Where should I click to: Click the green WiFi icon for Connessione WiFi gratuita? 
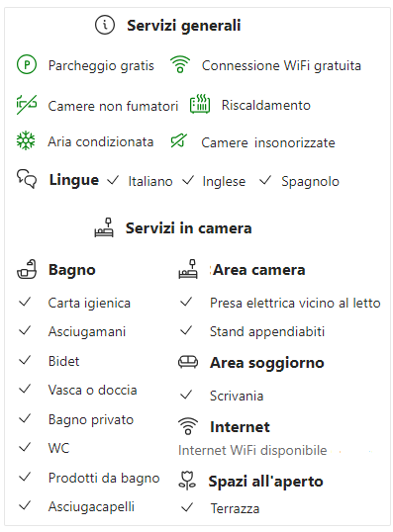click(x=180, y=64)
